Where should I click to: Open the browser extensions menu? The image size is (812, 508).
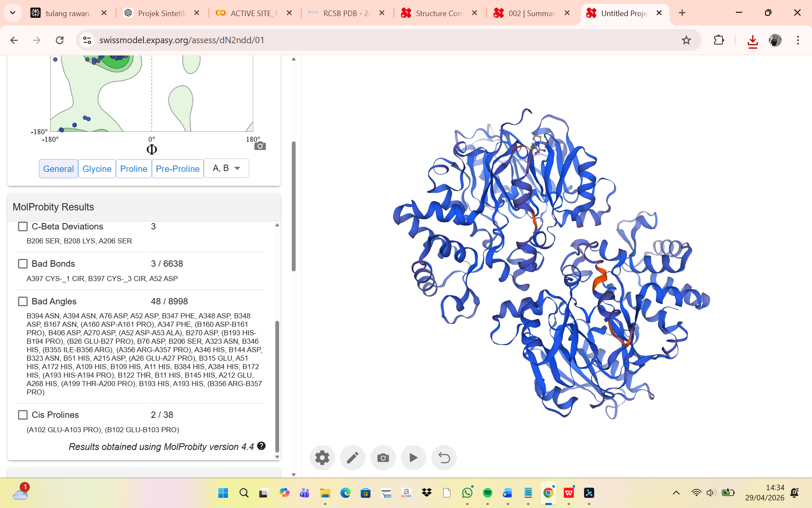coord(719,40)
